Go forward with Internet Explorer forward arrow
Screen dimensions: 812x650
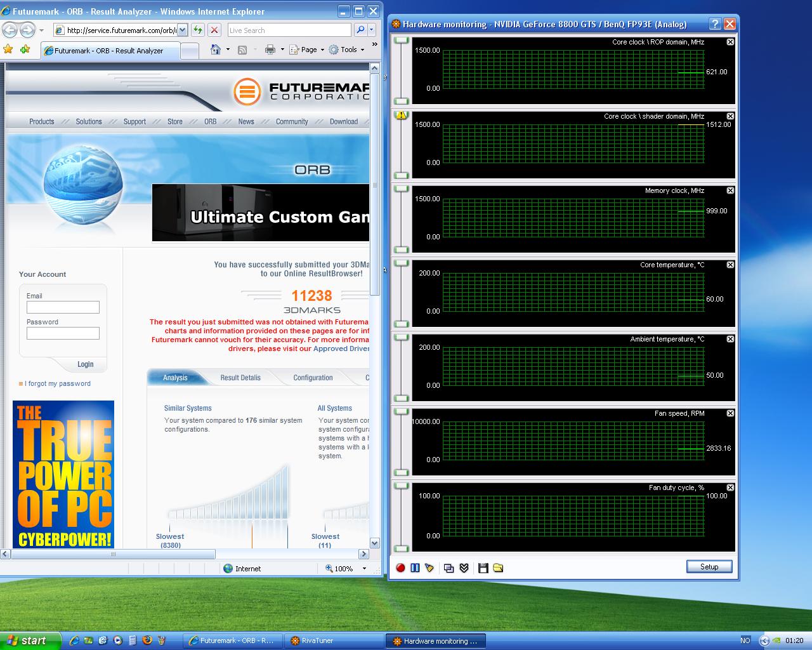point(27,30)
